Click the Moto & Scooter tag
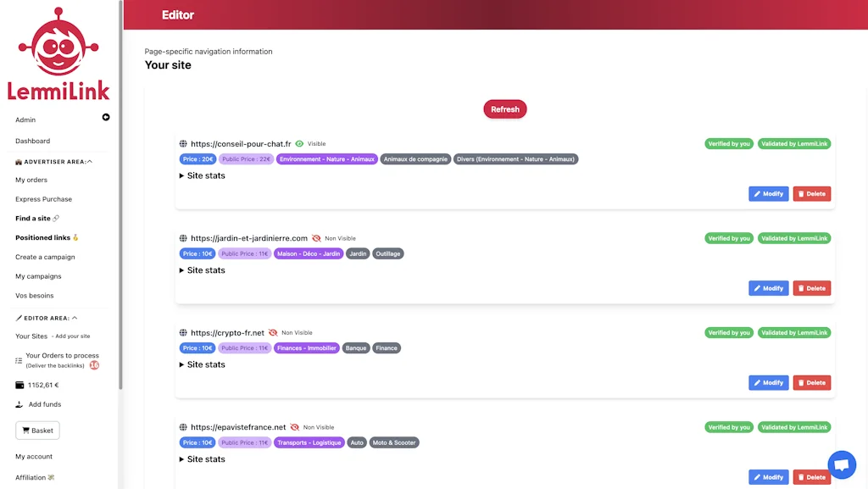 click(x=393, y=442)
